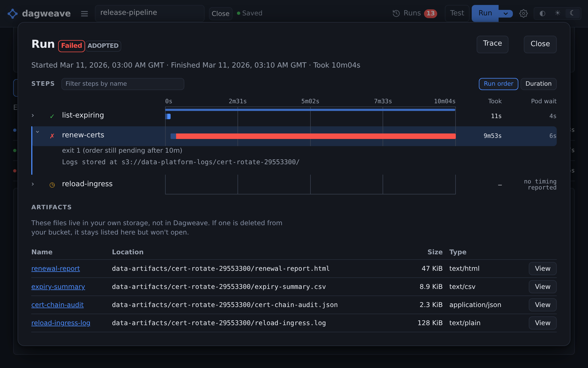Click the 47 KiB size value

[432, 269]
